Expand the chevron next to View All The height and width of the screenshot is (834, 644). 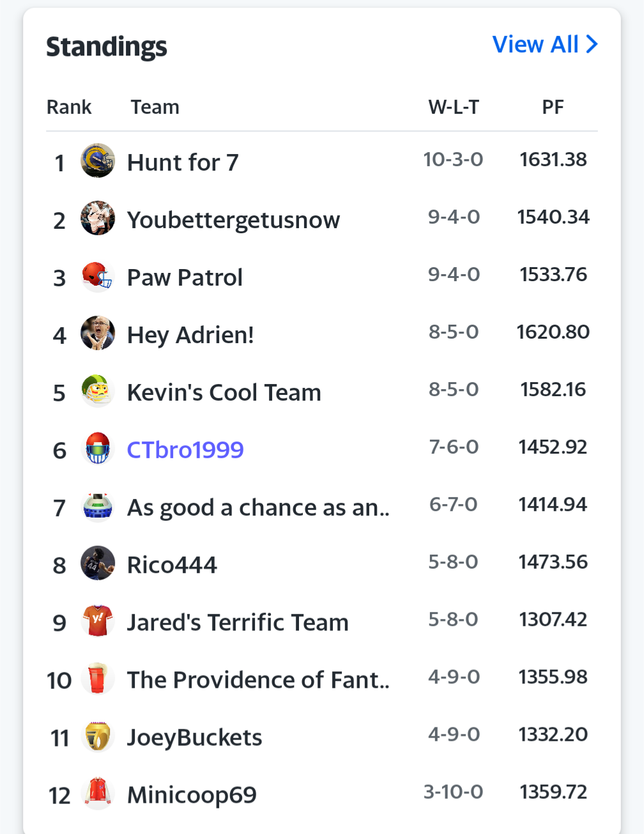(592, 45)
